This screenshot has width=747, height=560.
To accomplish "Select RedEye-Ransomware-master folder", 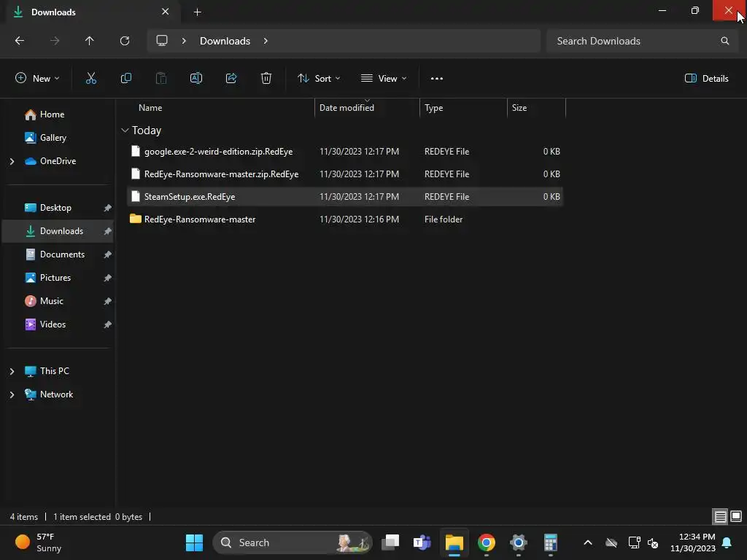I will click(345, 219).
